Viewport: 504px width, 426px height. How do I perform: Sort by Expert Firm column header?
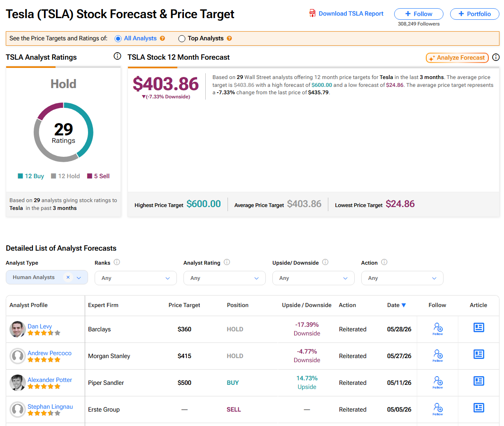pyautogui.click(x=103, y=305)
